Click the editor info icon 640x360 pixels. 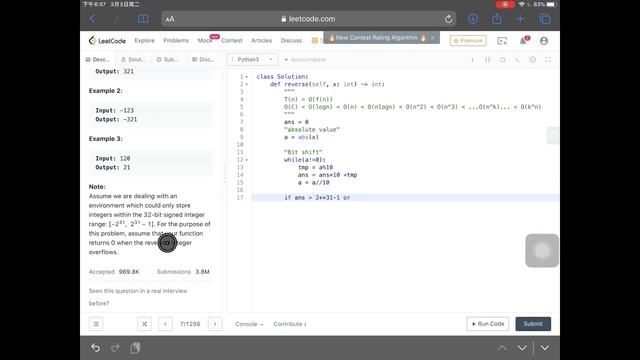point(473,60)
